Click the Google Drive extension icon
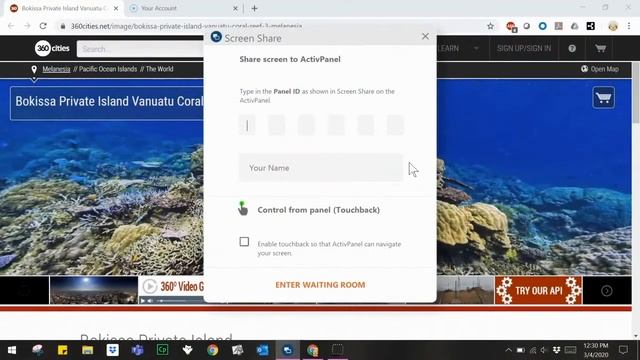The width and height of the screenshot is (640, 360). pyautogui.click(x=575, y=26)
